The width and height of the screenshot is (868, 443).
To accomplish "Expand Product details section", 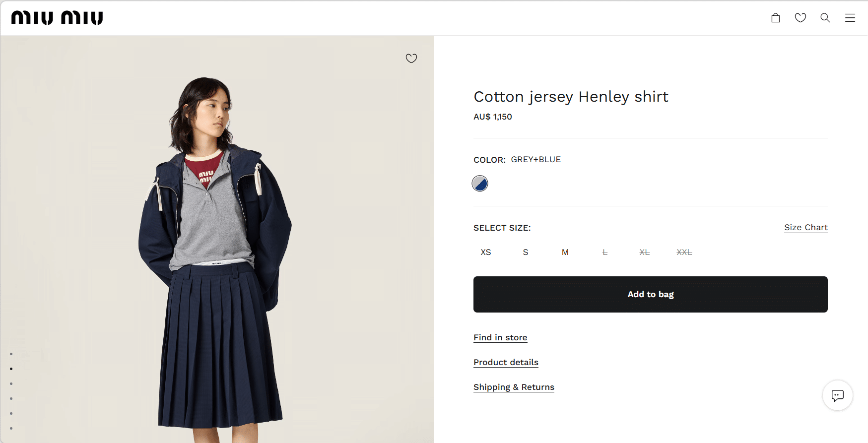I will coord(506,362).
